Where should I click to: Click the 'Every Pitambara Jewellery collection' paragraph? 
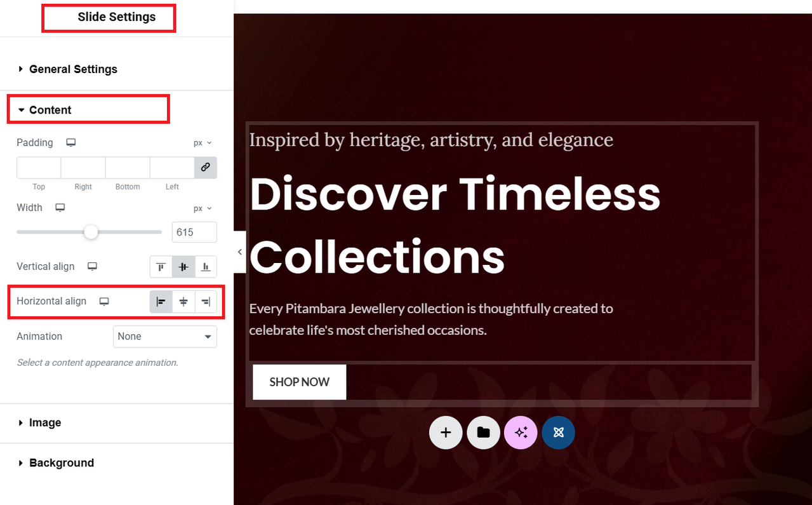tap(431, 320)
